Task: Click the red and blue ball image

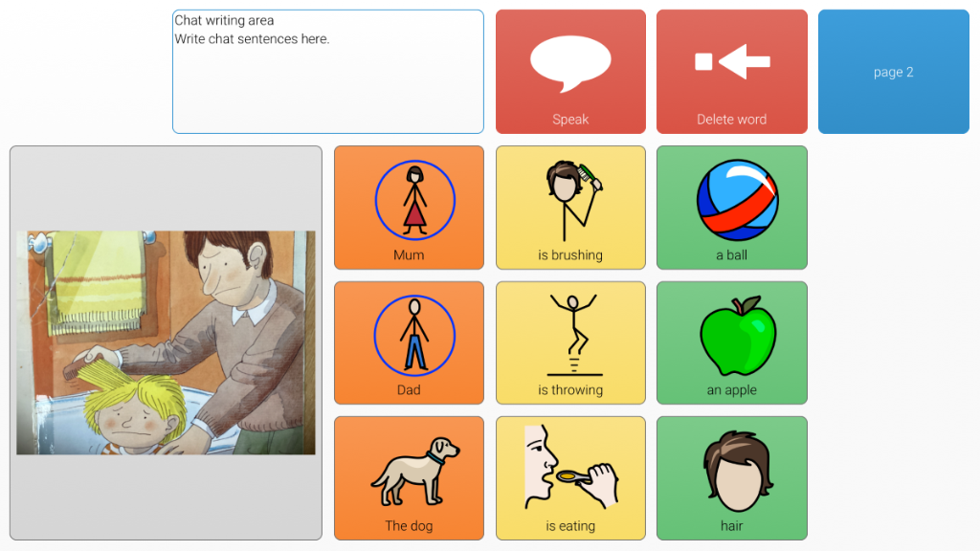Action: point(738,200)
